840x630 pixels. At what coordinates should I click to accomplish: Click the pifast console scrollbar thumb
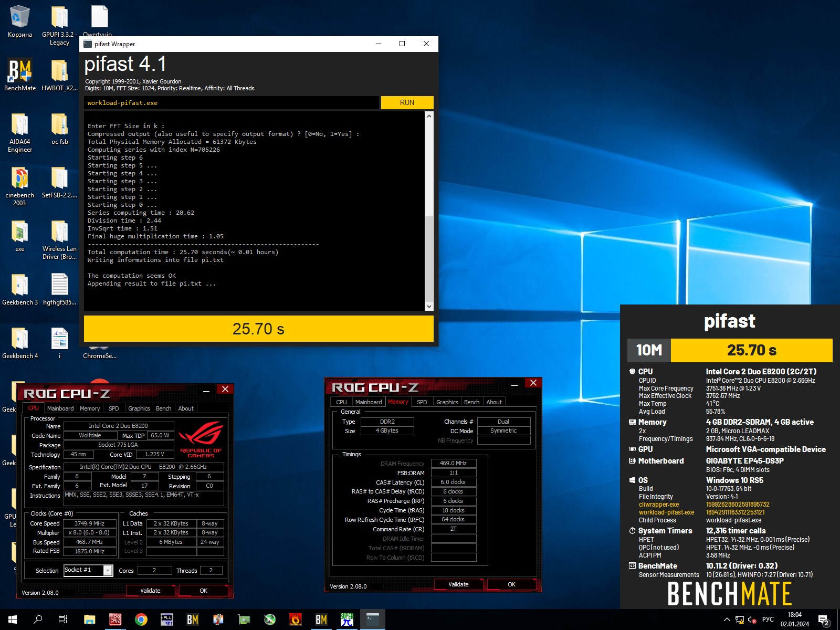pos(429,258)
